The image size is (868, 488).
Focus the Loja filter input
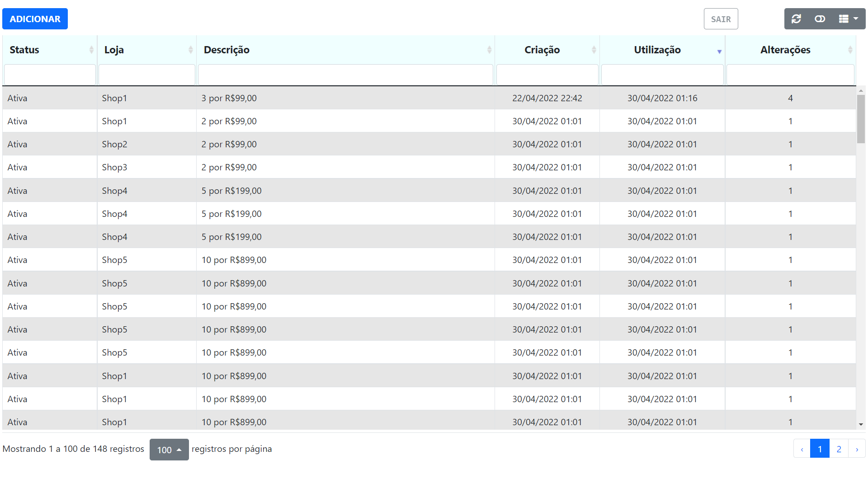146,75
